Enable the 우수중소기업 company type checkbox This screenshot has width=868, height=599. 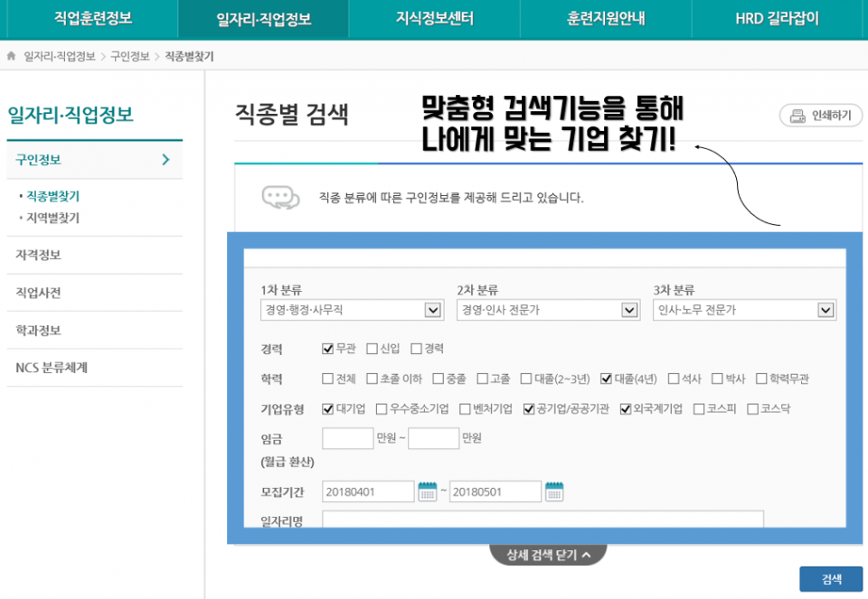coord(382,408)
